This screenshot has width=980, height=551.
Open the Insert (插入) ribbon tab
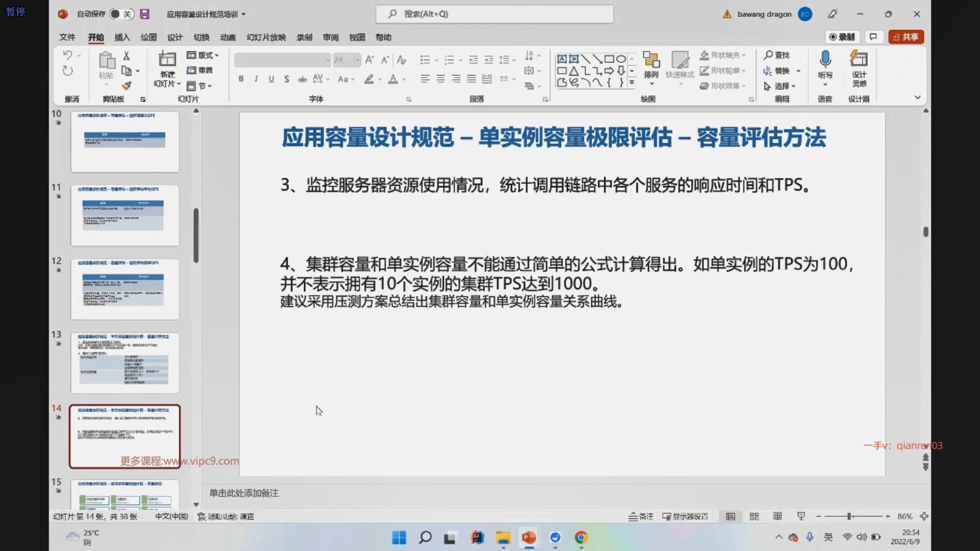pos(122,37)
